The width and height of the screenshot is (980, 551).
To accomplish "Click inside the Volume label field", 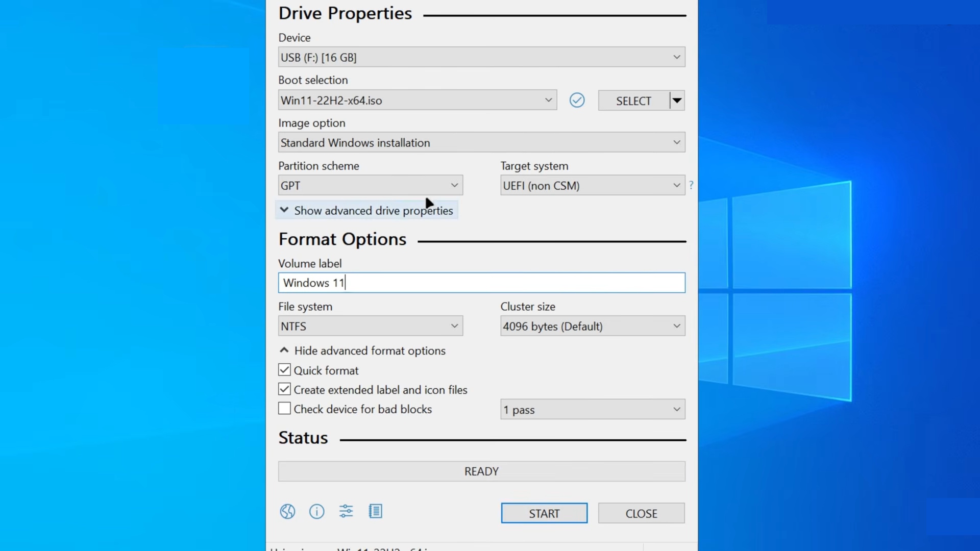I will pos(481,283).
